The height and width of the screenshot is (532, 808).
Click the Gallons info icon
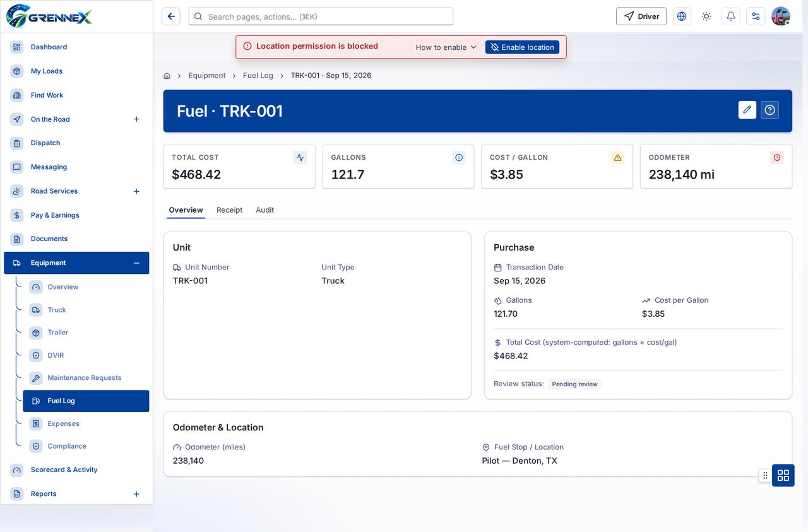(459, 158)
